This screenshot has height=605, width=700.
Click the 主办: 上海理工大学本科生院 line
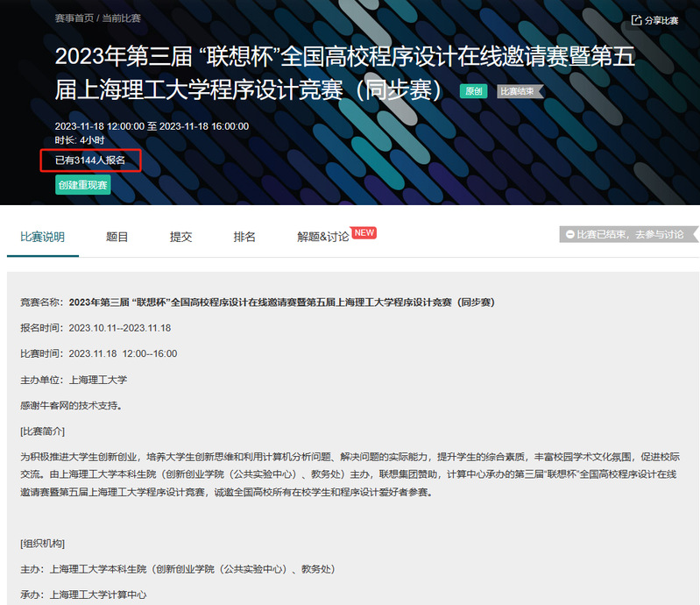(178, 569)
